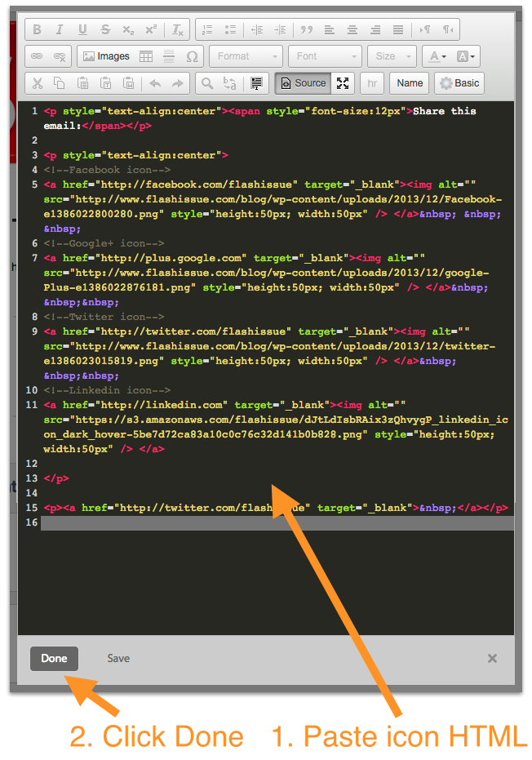Click the cut scissors icon
Image resolution: width=532 pixels, height=760 pixels.
pyautogui.click(x=37, y=83)
